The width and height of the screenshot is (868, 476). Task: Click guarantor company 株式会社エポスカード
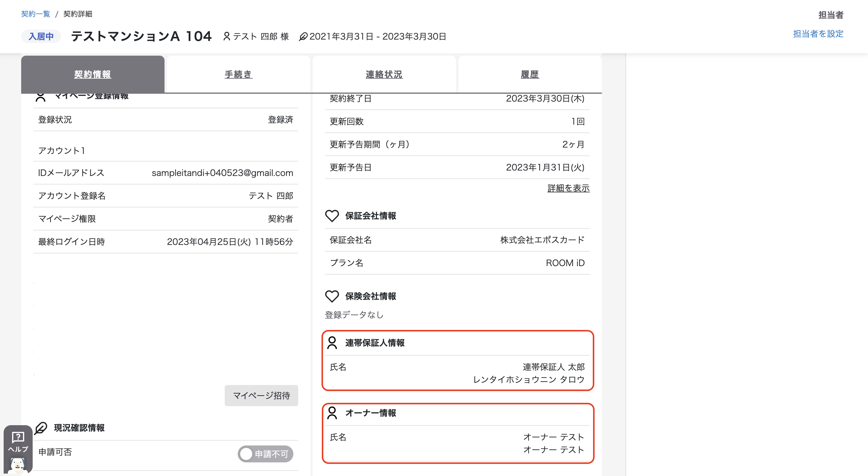[543, 240]
